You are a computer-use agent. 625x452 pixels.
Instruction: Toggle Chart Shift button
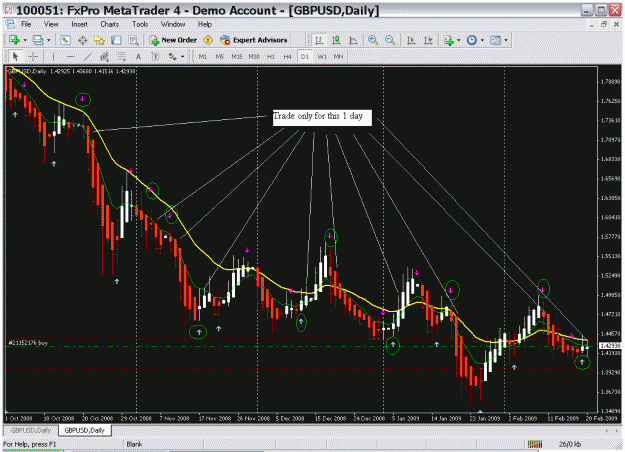point(428,40)
